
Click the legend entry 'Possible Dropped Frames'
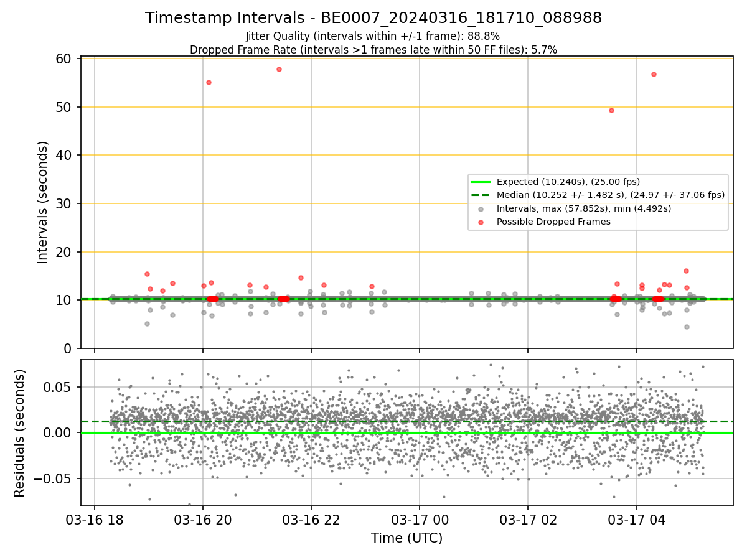[553, 222]
